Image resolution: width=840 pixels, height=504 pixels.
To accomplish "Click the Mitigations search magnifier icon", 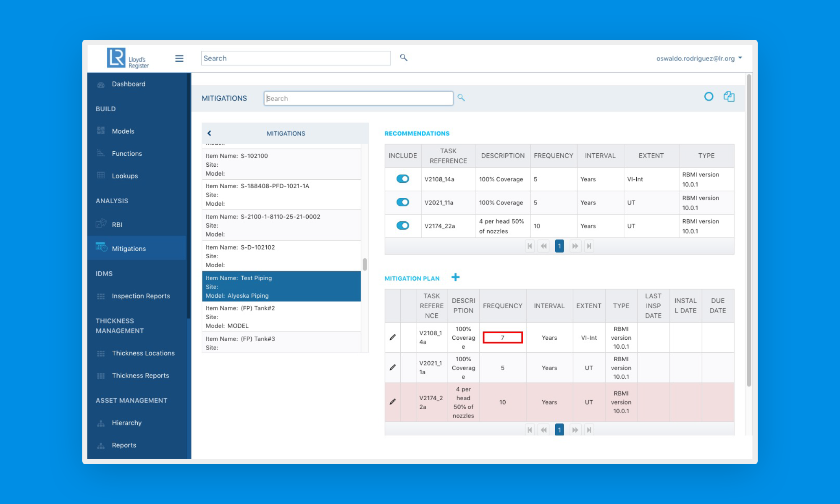I will tap(461, 98).
